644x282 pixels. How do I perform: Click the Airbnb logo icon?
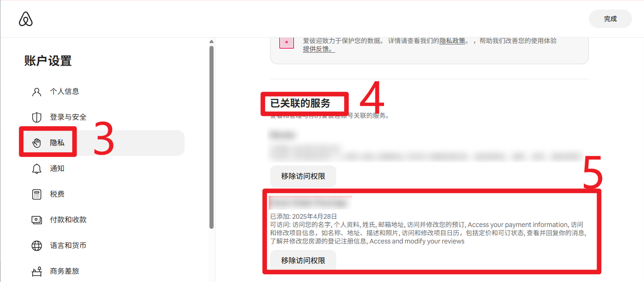point(26,19)
